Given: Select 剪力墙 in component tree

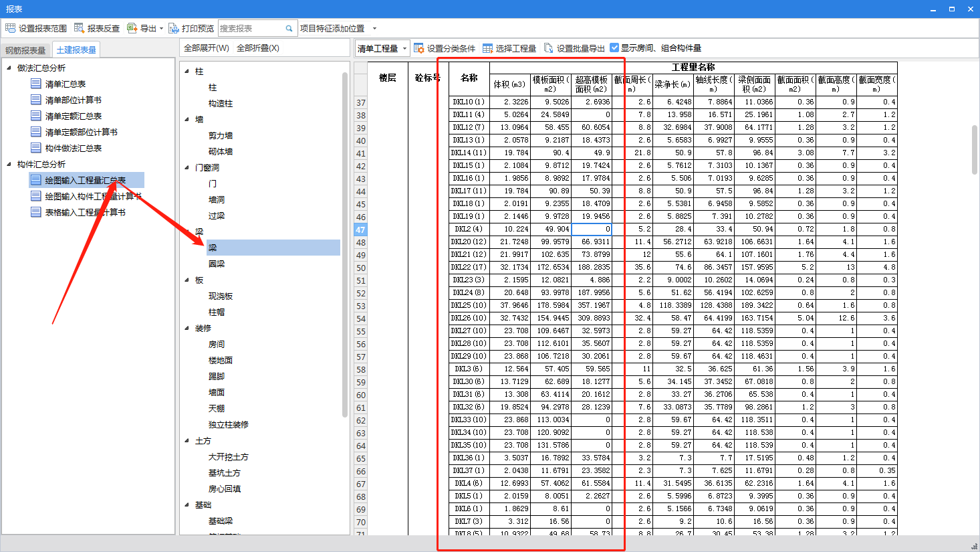Looking at the screenshot, I should coord(221,135).
